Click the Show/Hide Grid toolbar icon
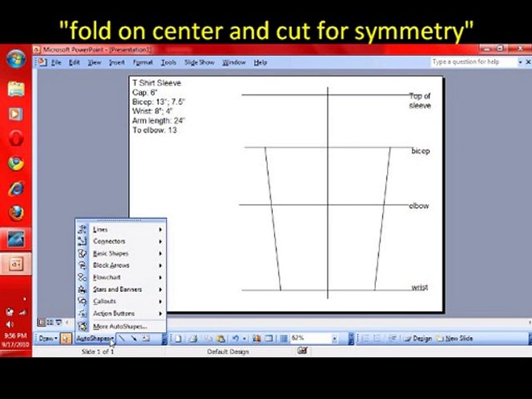This screenshot has width=532, height=399. pyautogui.click(x=284, y=338)
